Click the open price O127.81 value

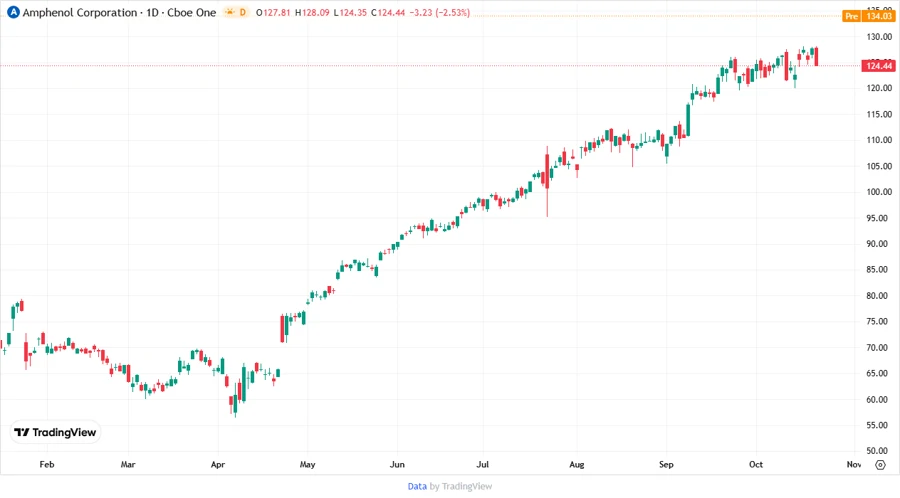click(273, 12)
